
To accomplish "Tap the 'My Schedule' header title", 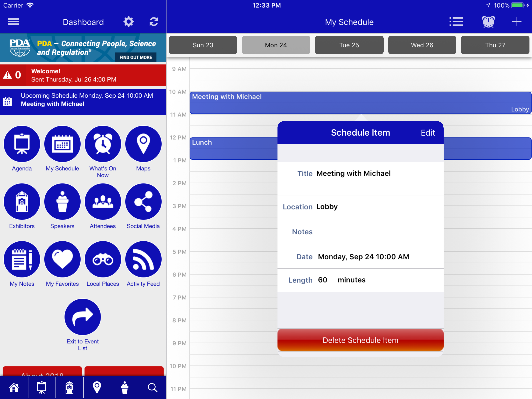I will click(x=349, y=22).
